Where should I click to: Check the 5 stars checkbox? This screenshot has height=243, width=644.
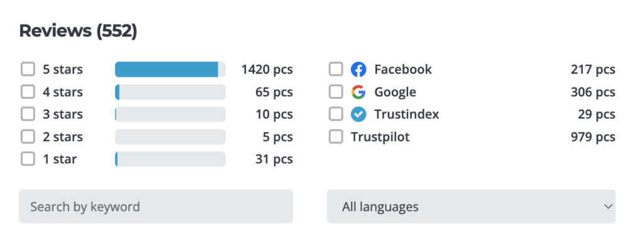pyautogui.click(x=28, y=69)
